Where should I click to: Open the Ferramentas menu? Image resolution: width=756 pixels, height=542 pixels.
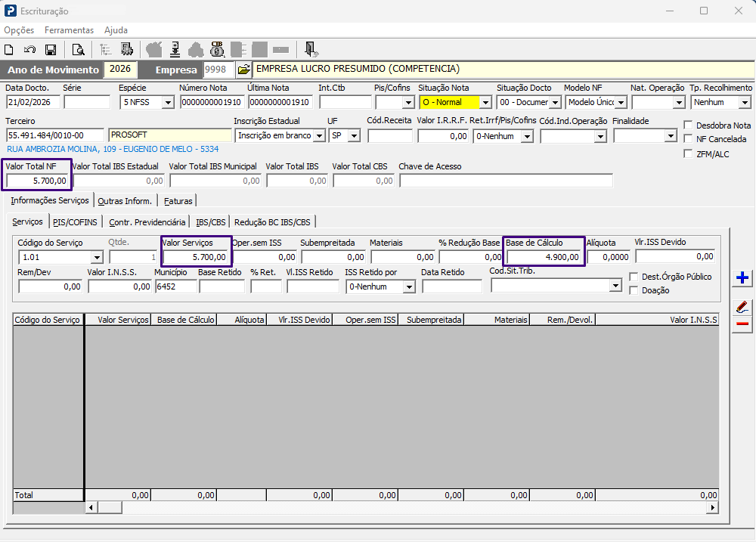click(x=69, y=30)
